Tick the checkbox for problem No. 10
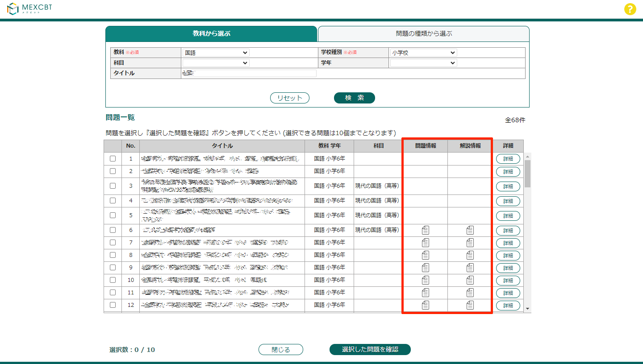This screenshot has height=364, width=643. pos(113,280)
